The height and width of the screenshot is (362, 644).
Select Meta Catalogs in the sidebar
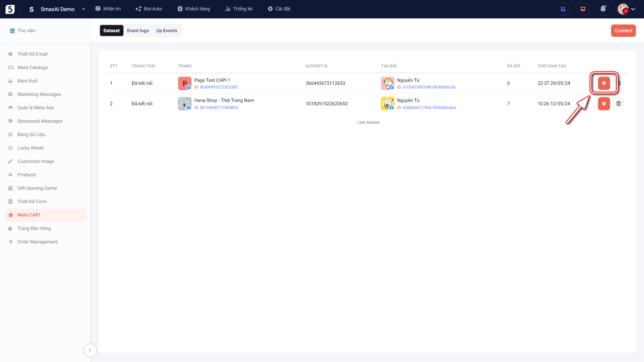(x=33, y=67)
